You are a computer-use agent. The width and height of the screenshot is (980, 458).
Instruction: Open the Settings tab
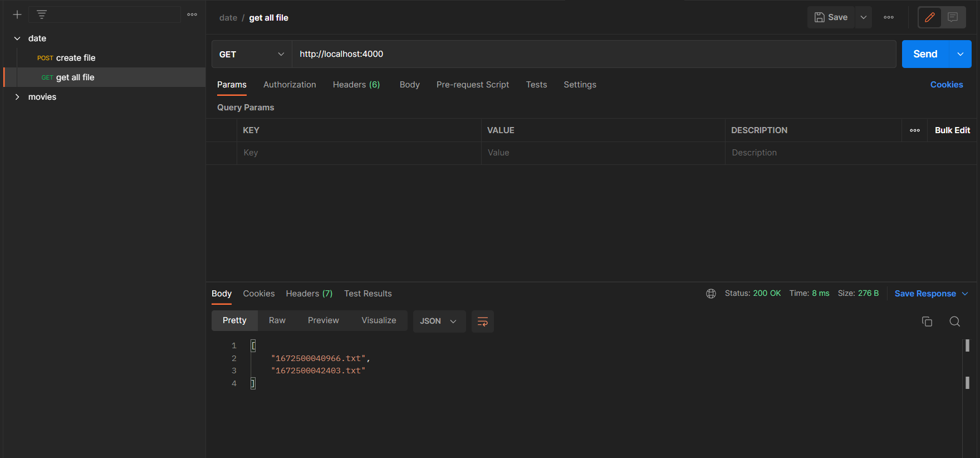coord(580,85)
